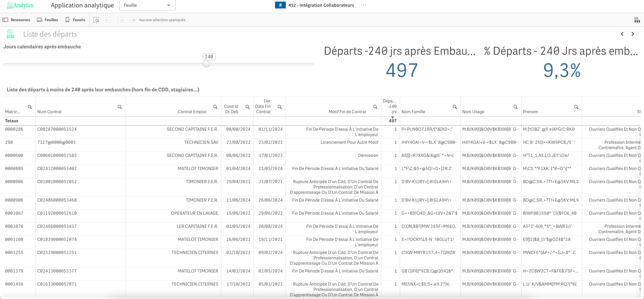Click the sort indicator on Départs -240 jrs column
This screenshot has height=299, width=644.
[392, 117]
